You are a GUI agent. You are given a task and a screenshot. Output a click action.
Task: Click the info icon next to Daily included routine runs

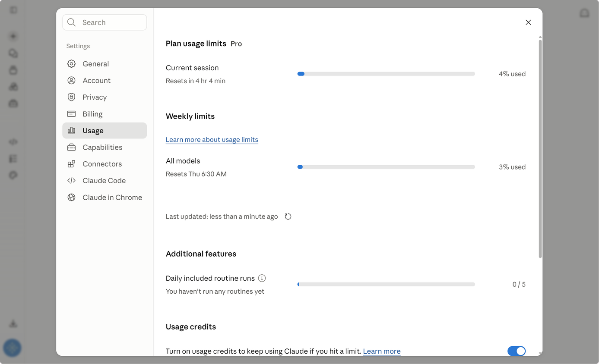coord(262,278)
